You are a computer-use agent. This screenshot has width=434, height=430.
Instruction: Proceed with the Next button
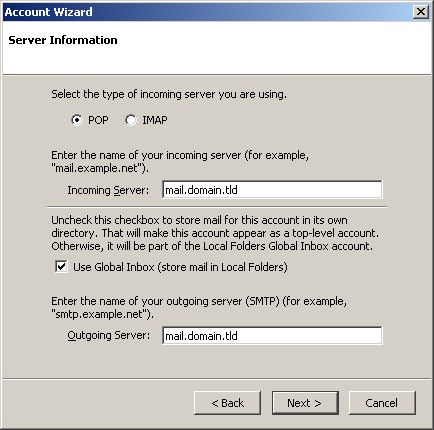pyautogui.click(x=305, y=403)
